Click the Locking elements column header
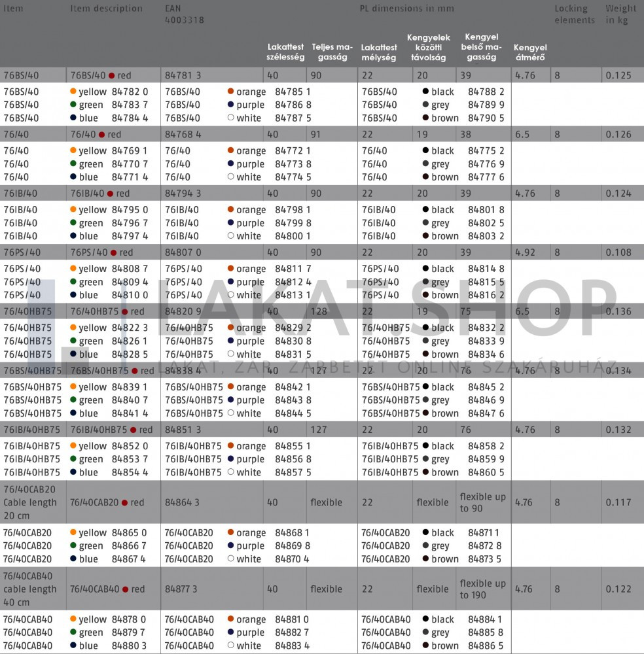644x654 pixels. (575, 14)
